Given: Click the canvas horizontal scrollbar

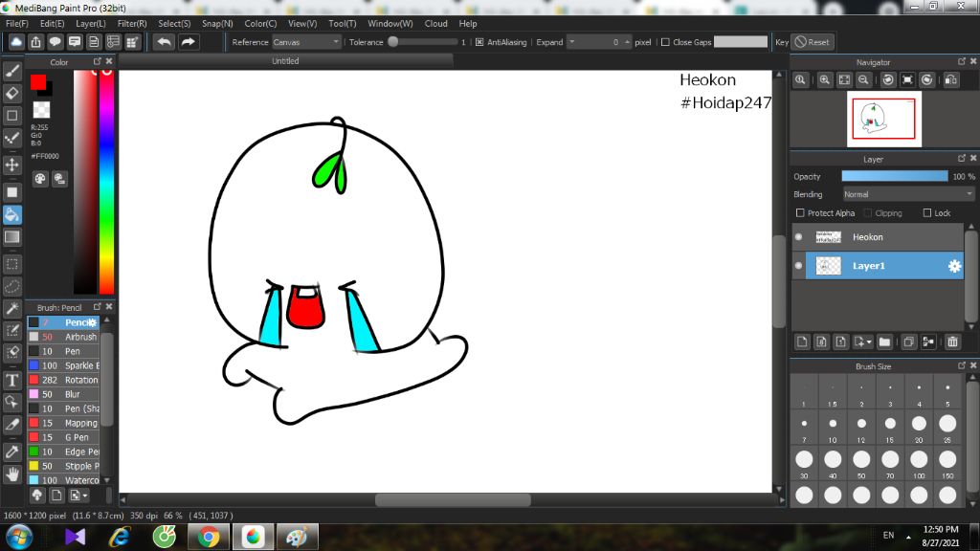Looking at the screenshot, I should coord(453,499).
